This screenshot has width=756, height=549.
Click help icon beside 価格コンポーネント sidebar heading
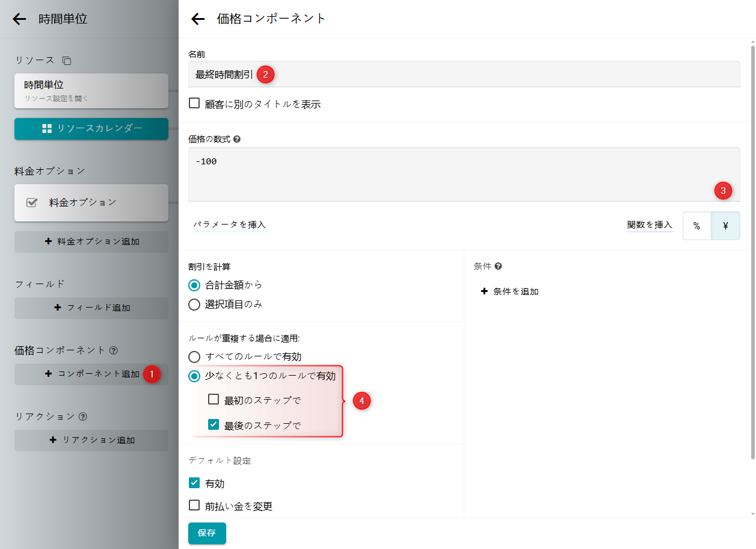coord(114,350)
